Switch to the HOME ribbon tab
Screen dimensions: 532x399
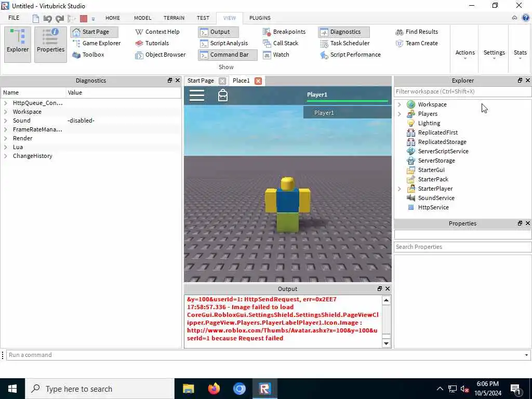(x=112, y=18)
